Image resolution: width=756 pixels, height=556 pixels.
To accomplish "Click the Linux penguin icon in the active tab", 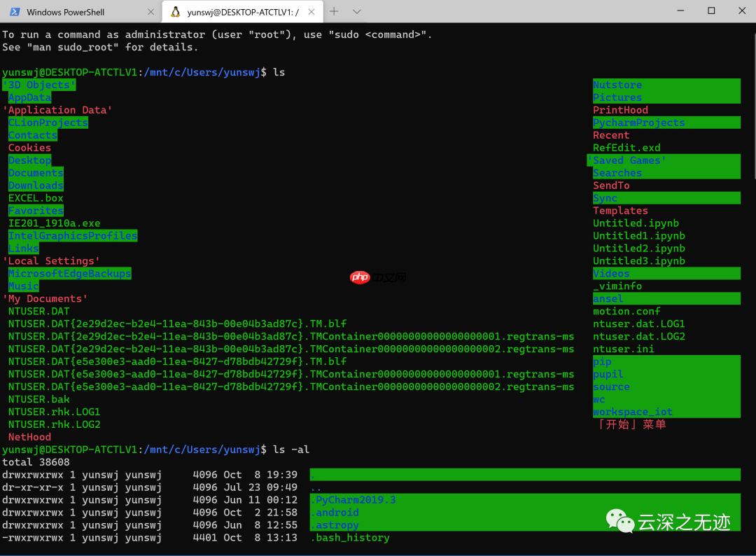I will point(175,12).
